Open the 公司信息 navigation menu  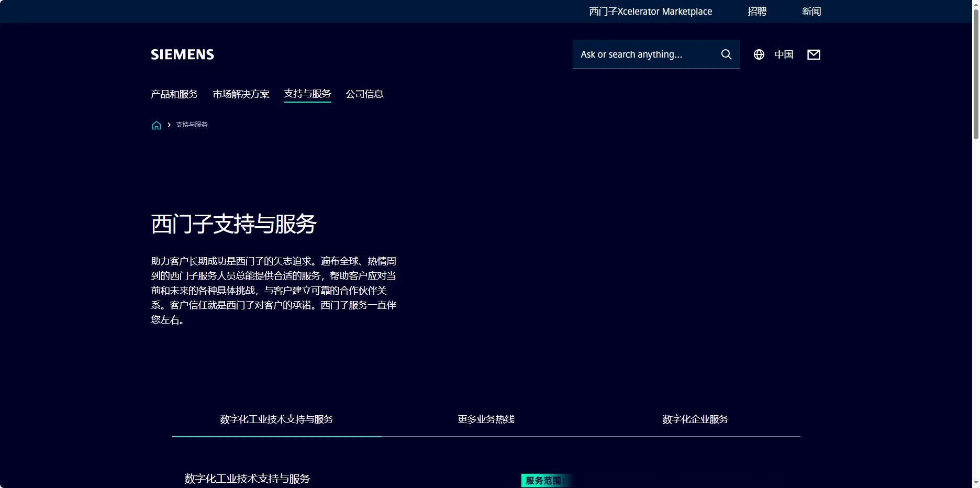tap(364, 94)
